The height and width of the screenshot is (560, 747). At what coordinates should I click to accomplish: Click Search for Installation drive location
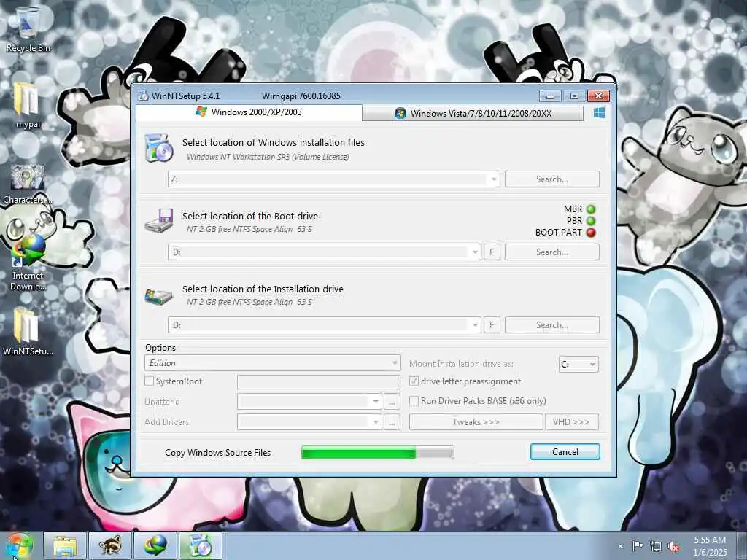click(552, 324)
